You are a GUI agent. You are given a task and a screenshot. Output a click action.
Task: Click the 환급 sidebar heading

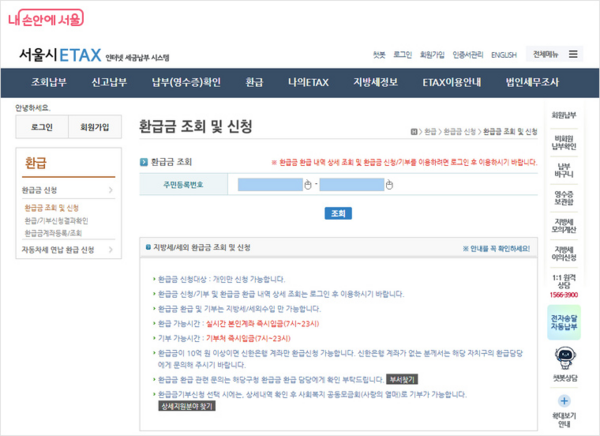click(36, 163)
